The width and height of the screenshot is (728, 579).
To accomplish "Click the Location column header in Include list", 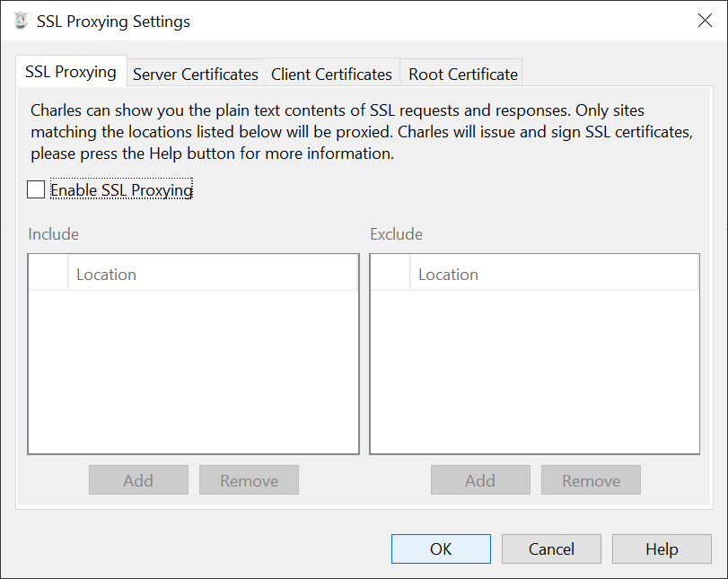I will click(212, 274).
